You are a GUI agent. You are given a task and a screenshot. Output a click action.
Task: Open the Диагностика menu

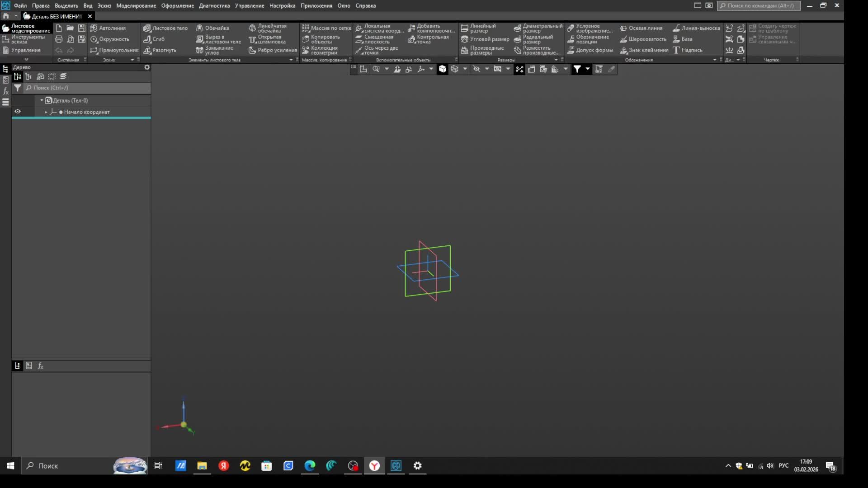pos(214,6)
